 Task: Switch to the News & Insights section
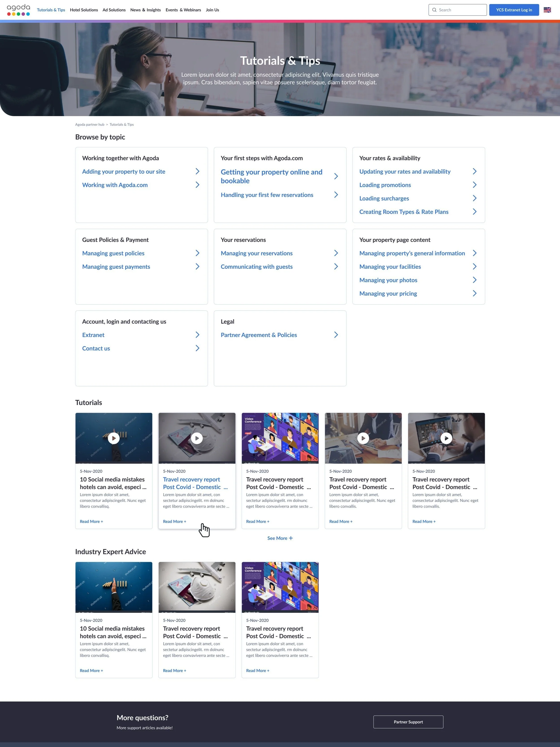(145, 10)
